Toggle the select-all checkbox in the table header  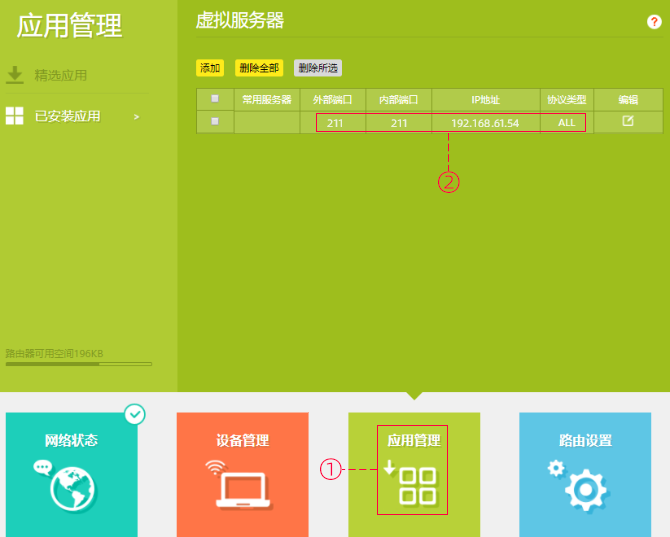coord(215,99)
